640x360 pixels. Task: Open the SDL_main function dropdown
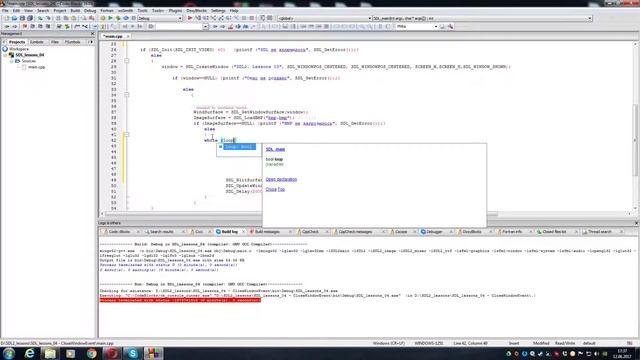589,18
